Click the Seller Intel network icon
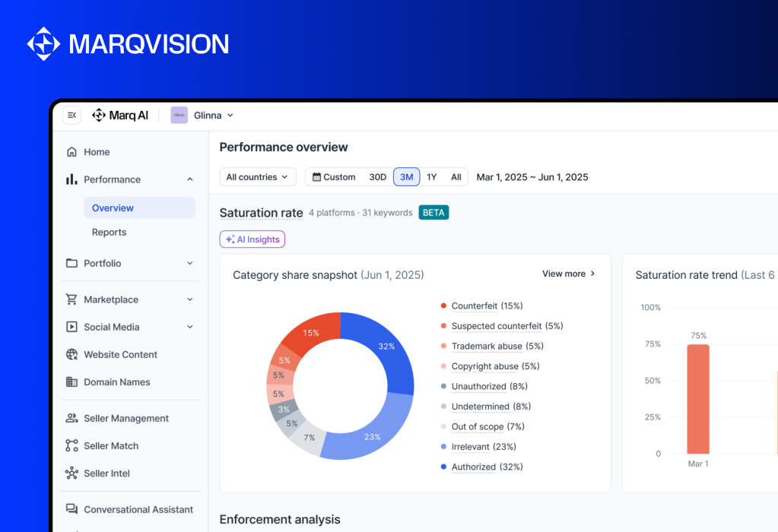 [71, 473]
